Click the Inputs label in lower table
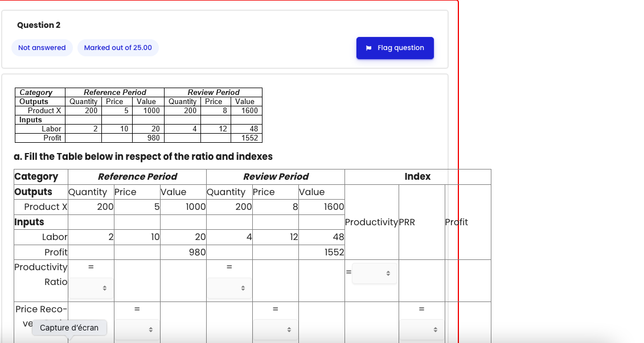 29,222
